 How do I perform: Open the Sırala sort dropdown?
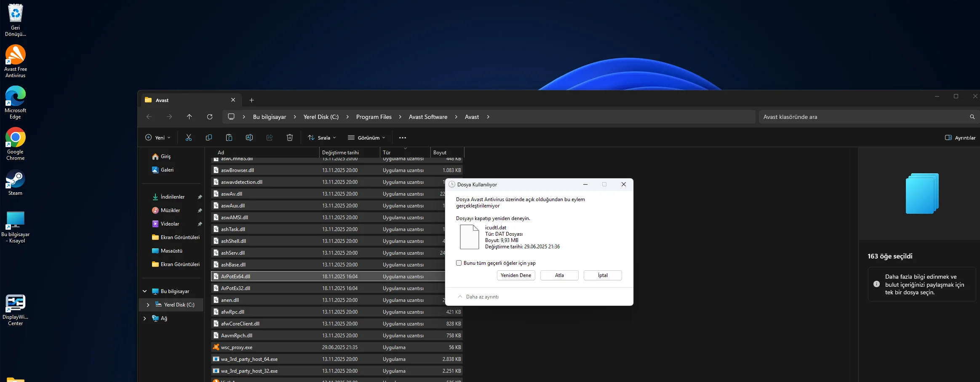[322, 138]
